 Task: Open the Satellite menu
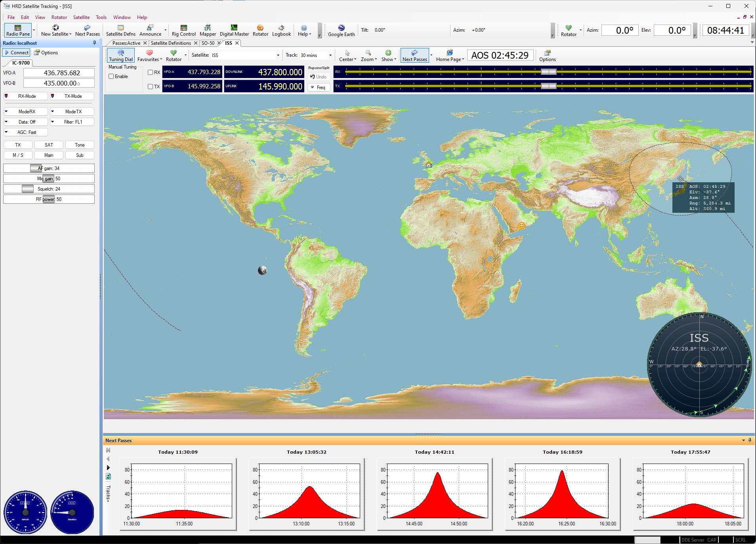[81, 17]
